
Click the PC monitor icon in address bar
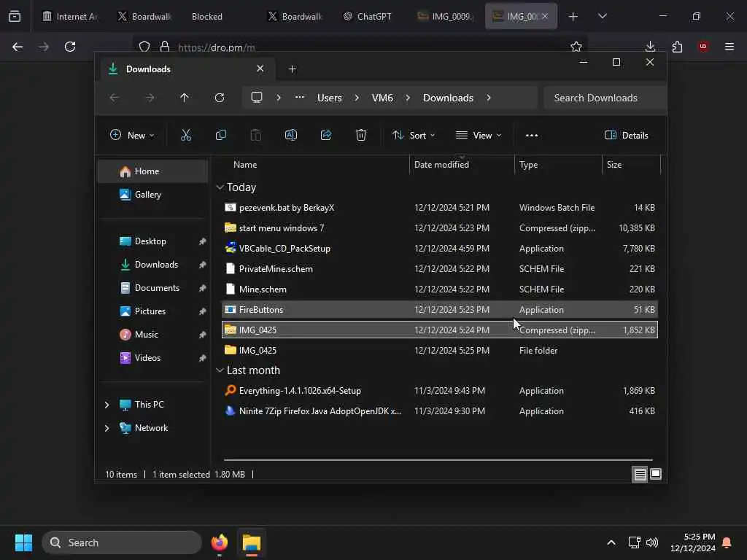(x=257, y=98)
